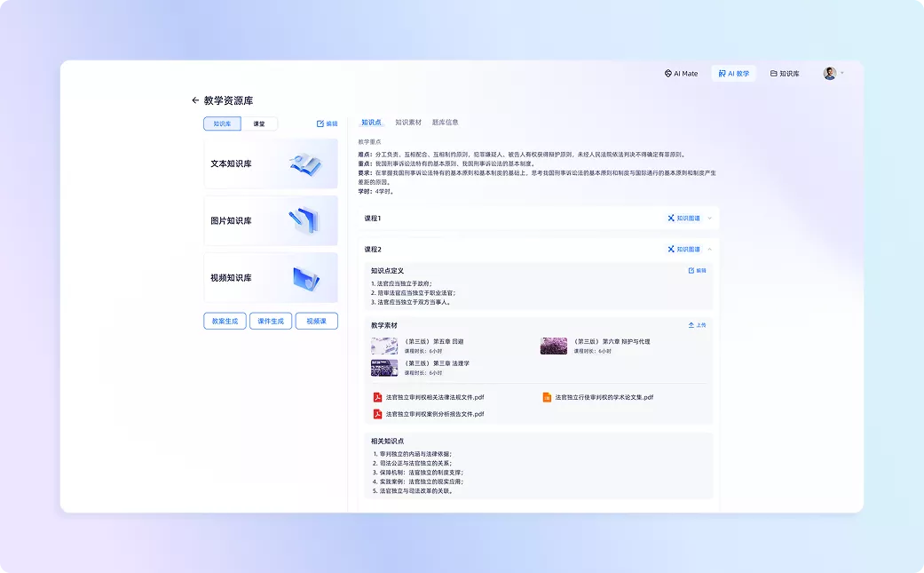This screenshot has height=573, width=924.
Task: Click definition line 陪审法官应当独立于职业法官
Action: (413, 292)
